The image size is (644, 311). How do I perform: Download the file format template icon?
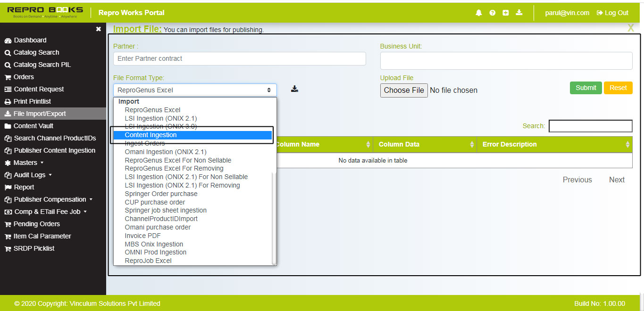pyautogui.click(x=294, y=88)
